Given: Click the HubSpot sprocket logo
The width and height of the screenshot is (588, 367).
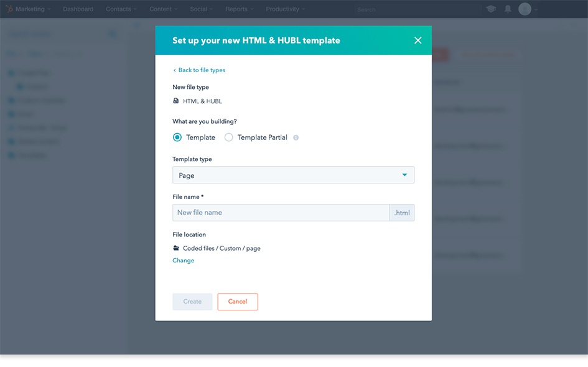Looking at the screenshot, I should click(x=9, y=9).
